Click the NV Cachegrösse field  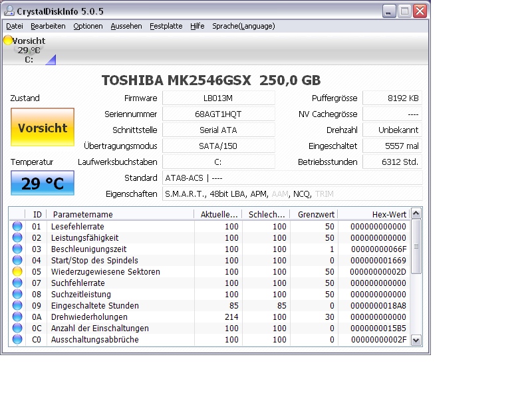click(x=392, y=114)
